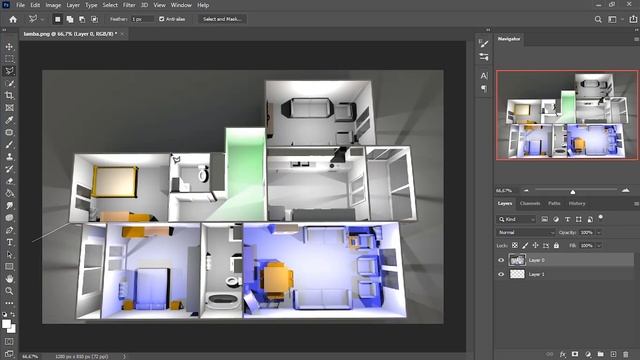Open the Paragraph panel icon
The width and height of the screenshot is (640, 360).
pos(484,89)
